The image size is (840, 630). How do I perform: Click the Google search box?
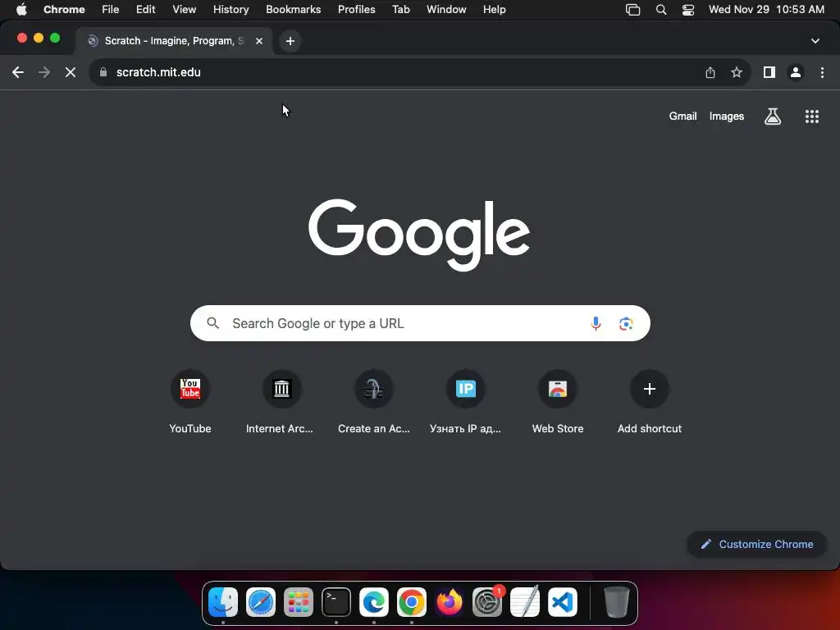[420, 323]
